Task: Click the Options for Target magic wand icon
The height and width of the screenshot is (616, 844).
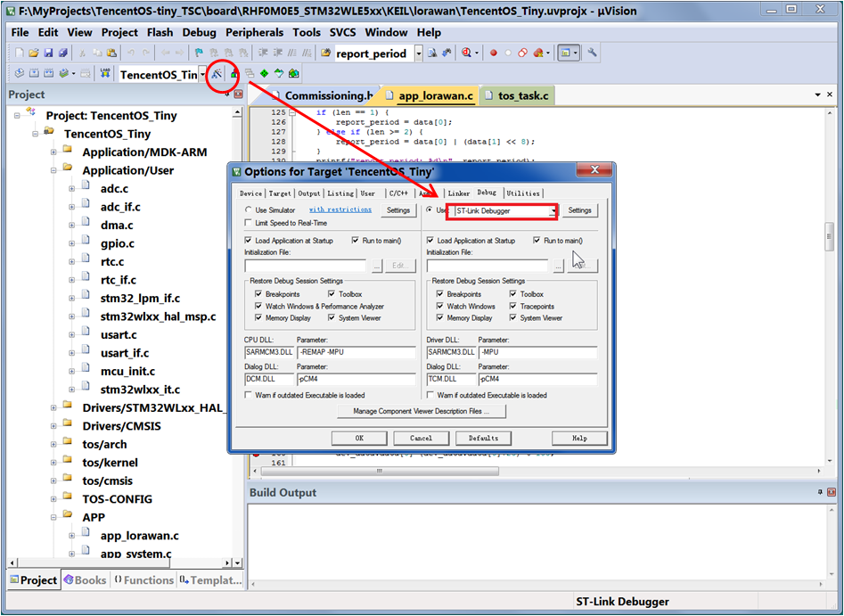Action: [217, 74]
